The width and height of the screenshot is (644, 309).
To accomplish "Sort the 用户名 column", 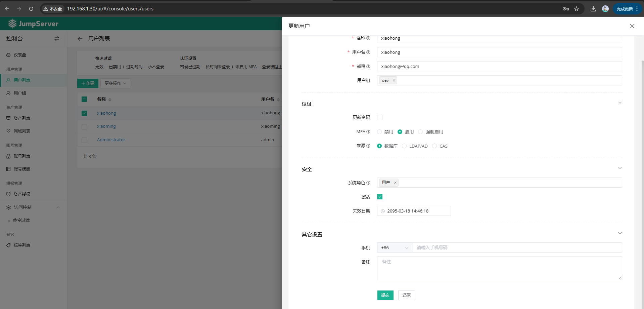I will pos(278,100).
